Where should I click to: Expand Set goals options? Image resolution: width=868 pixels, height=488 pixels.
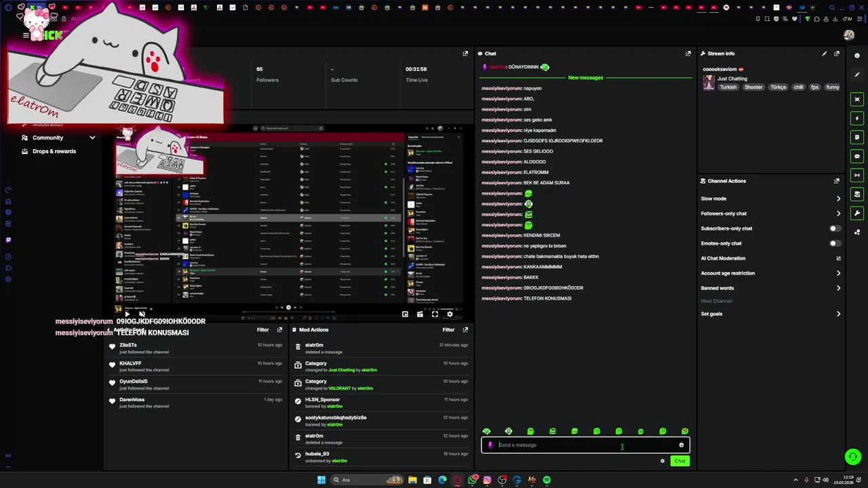click(838, 314)
